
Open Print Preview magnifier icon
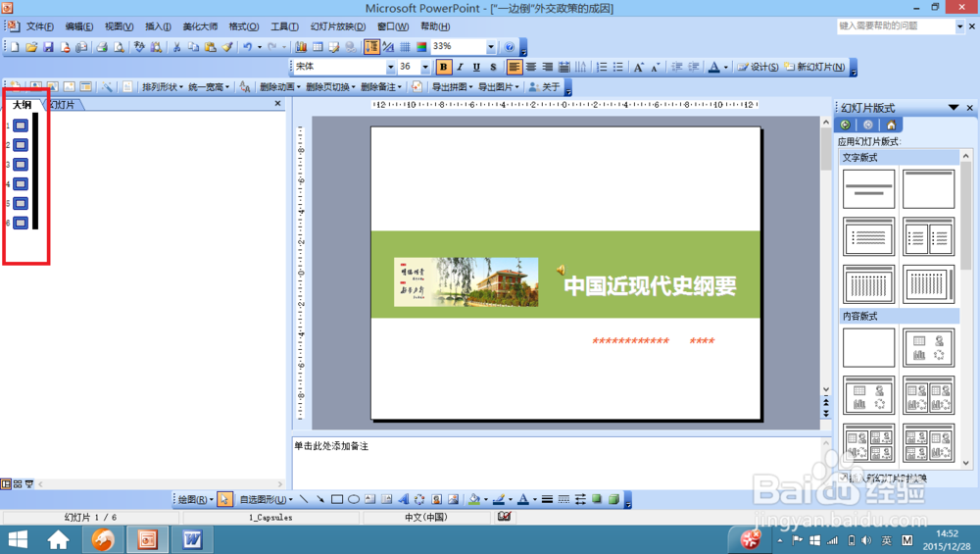tap(119, 47)
